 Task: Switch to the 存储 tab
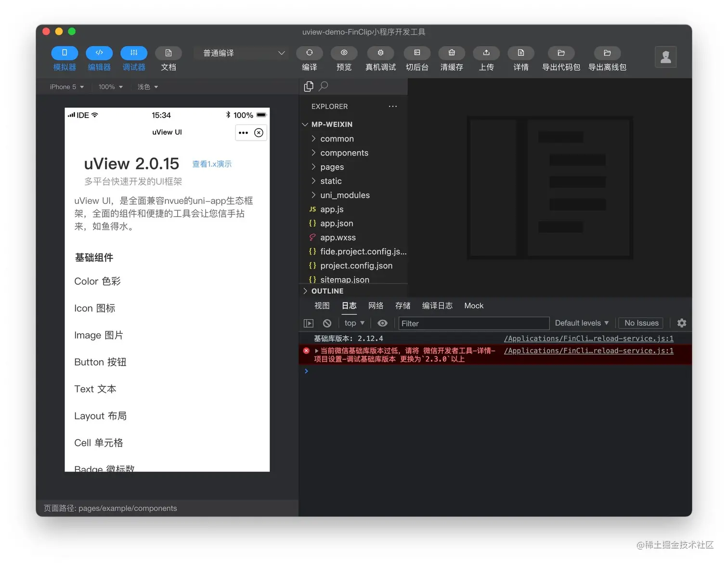point(403,306)
